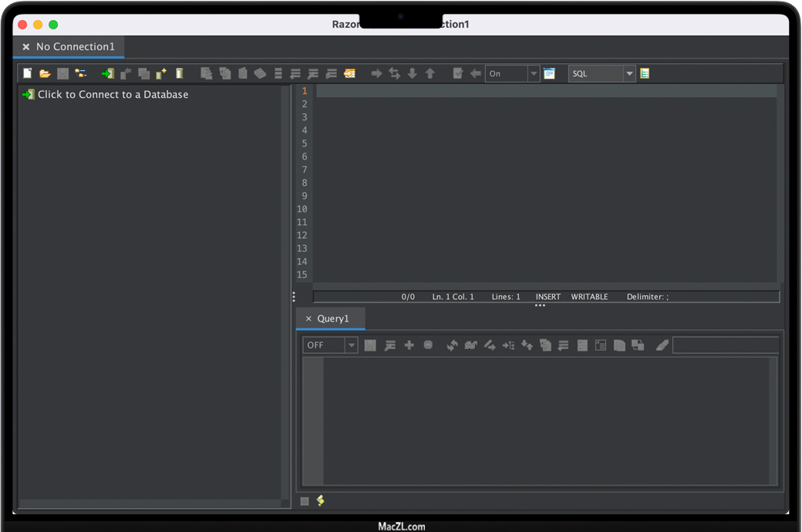The image size is (802, 532).
Task: Switch to the Query1 results tab
Action: coord(333,318)
